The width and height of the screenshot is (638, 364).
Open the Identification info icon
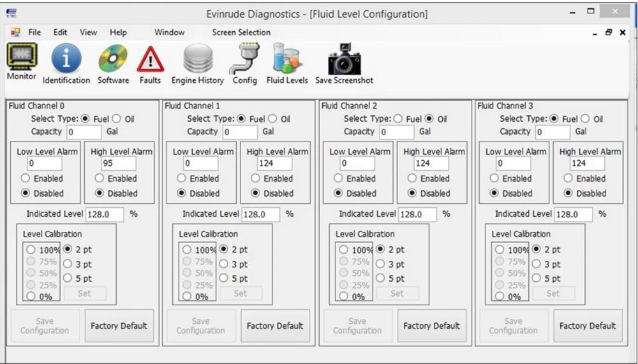66,59
